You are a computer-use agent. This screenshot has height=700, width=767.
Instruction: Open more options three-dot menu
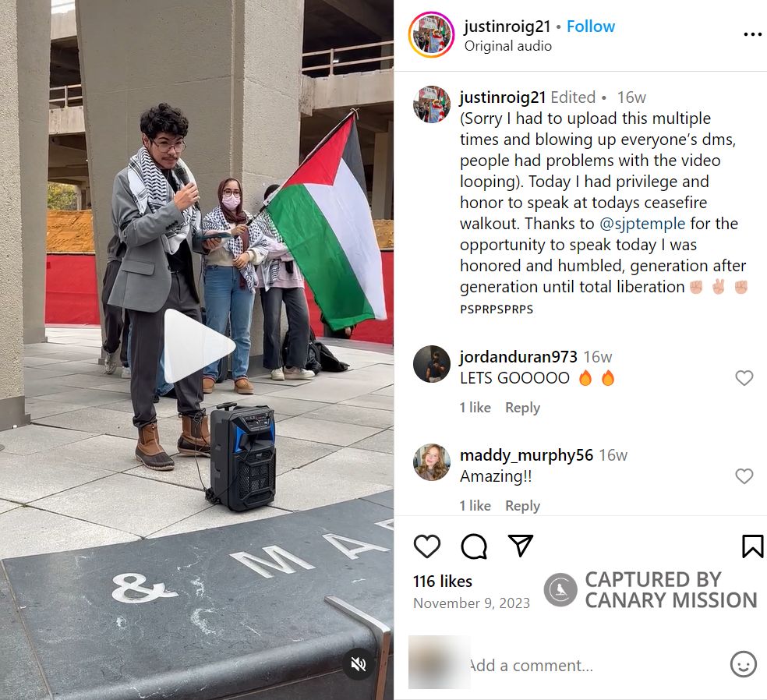752,34
